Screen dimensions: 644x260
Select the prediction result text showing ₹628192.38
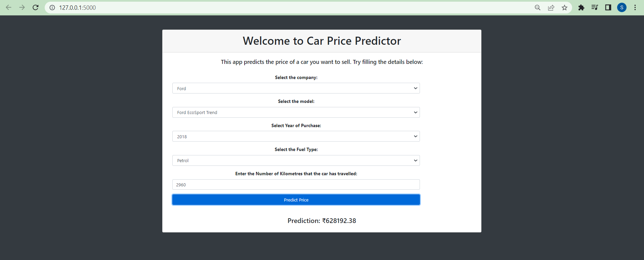(321, 221)
